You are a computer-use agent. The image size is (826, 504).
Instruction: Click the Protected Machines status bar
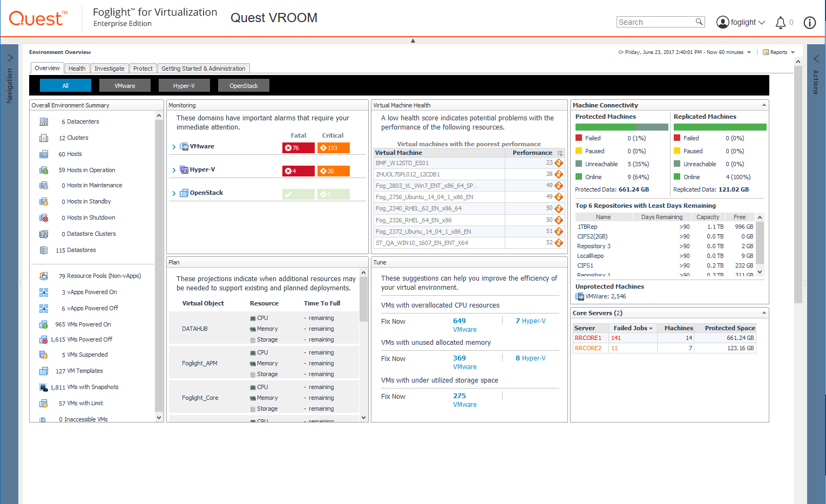(622, 127)
